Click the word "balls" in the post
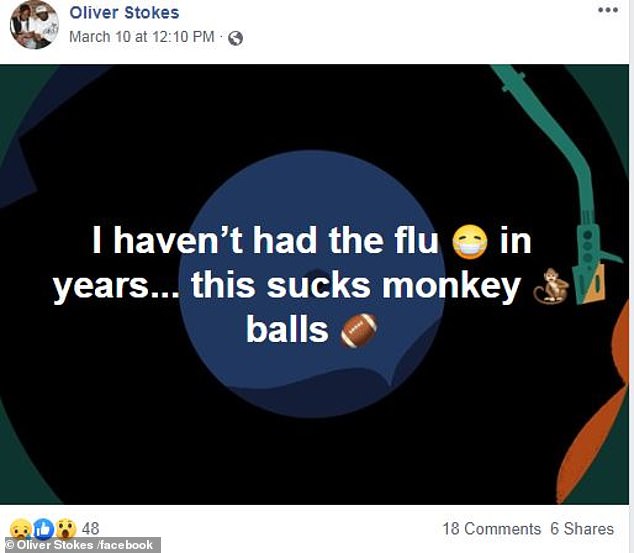The width and height of the screenshot is (634, 553). tap(287, 329)
